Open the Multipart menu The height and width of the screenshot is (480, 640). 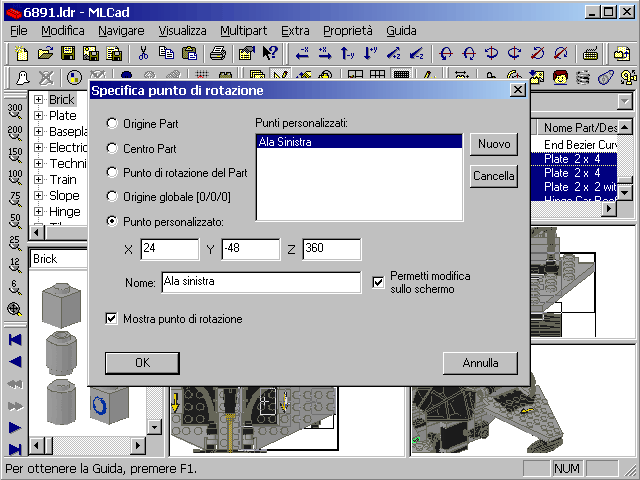pos(244,31)
